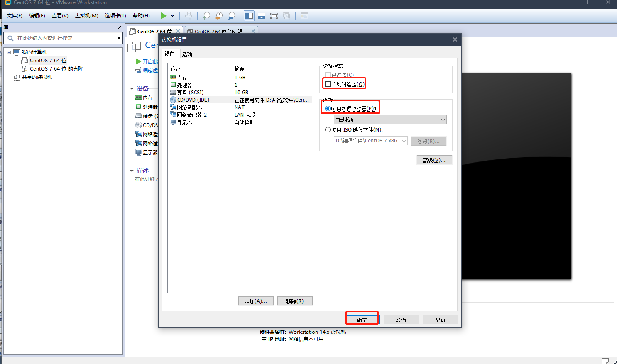Image resolution: width=617 pixels, height=364 pixels.
Task: Open the 查看(V) menu
Action: (x=60, y=16)
